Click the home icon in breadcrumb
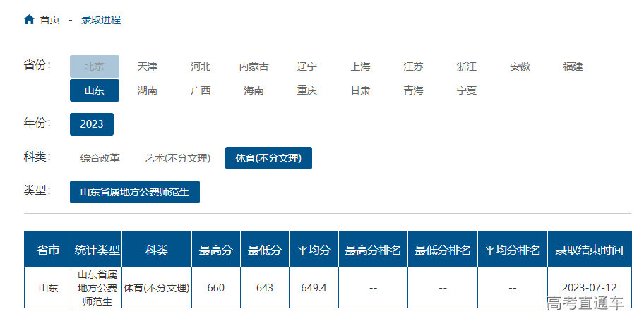The height and width of the screenshot is (331, 644). pos(29,20)
